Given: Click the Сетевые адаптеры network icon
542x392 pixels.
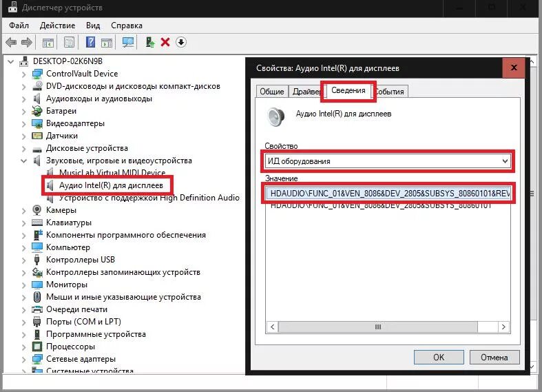Looking at the screenshot, I should pos(37,359).
